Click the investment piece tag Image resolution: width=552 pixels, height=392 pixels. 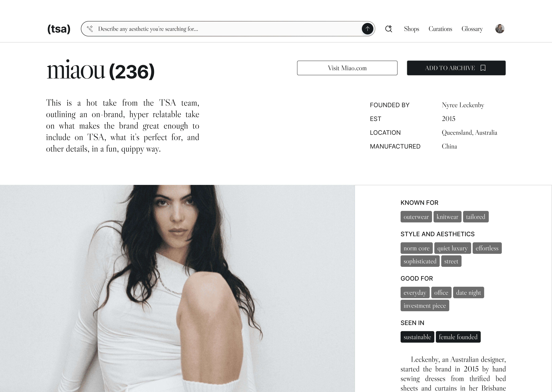point(425,306)
